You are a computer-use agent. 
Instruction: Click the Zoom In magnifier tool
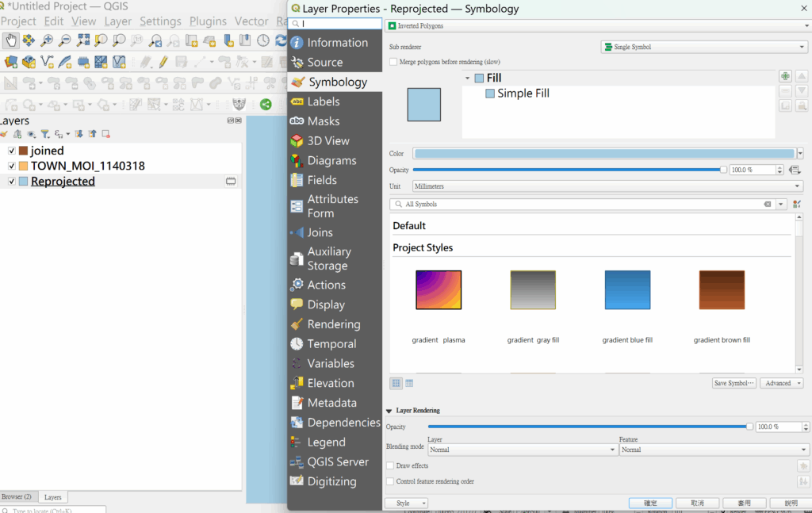pos(47,40)
